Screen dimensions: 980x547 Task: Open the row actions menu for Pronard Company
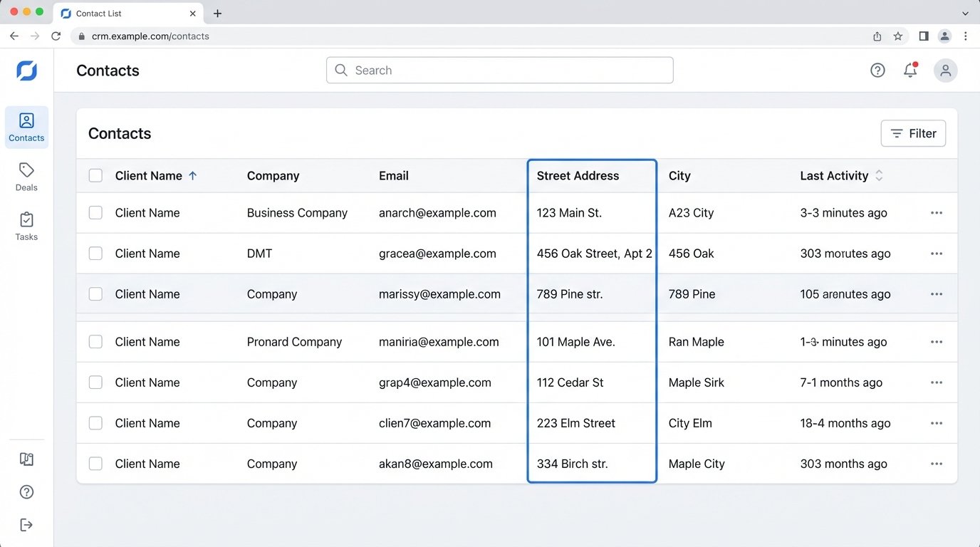click(x=937, y=341)
